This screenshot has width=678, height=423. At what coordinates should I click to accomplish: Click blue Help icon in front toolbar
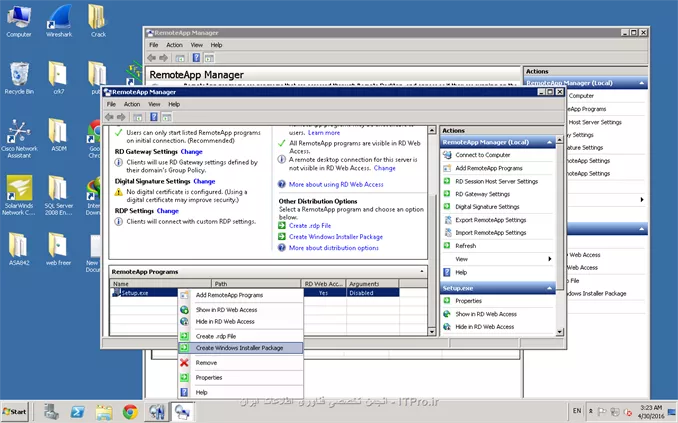154,117
